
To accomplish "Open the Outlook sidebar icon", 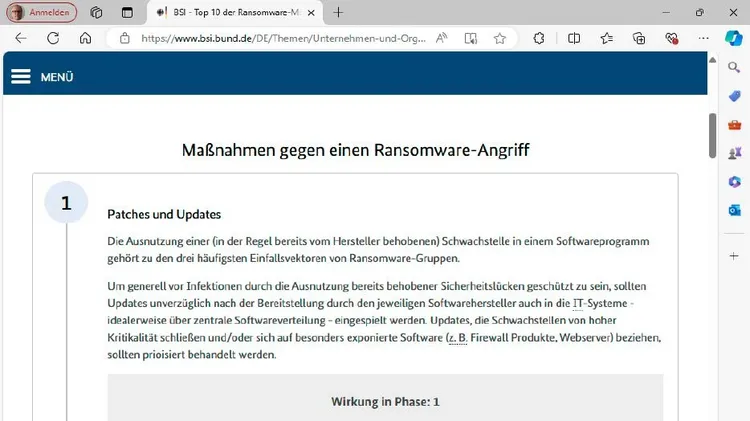I will pyautogui.click(x=734, y=210).
